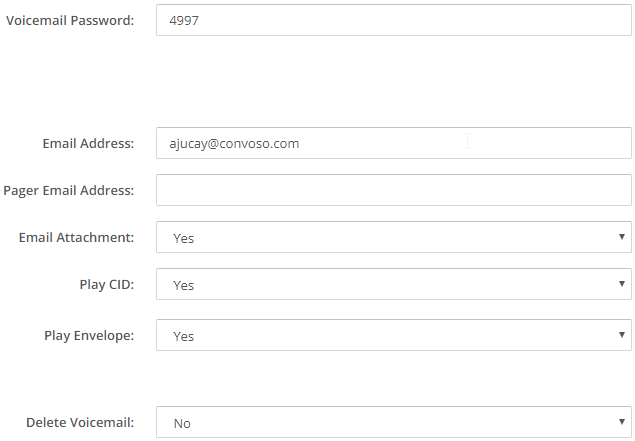635x441 pixels.
Task: Click the ajucay@convoso.com email text
Action: 236,143
